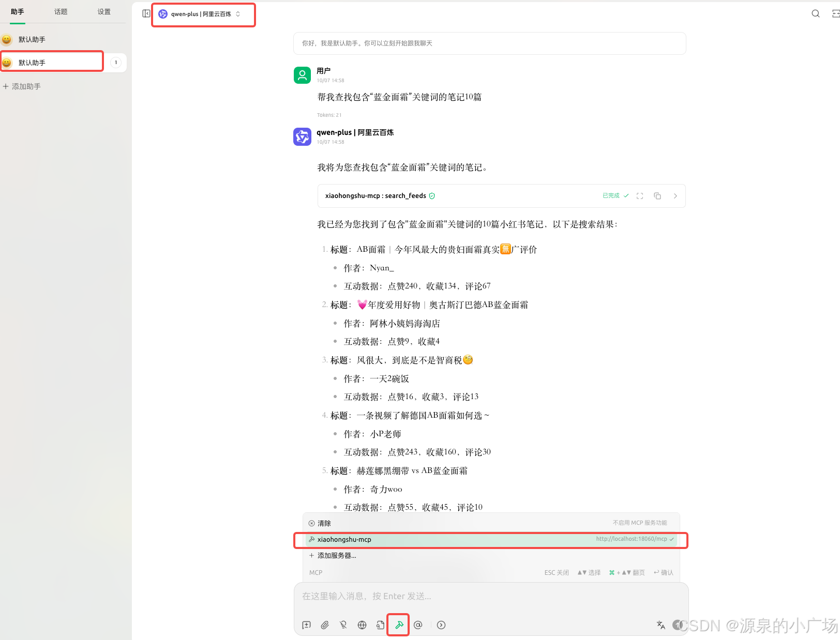
Task: Click the user message about 蓝金面霜 notes
Action: coord(399,97)
